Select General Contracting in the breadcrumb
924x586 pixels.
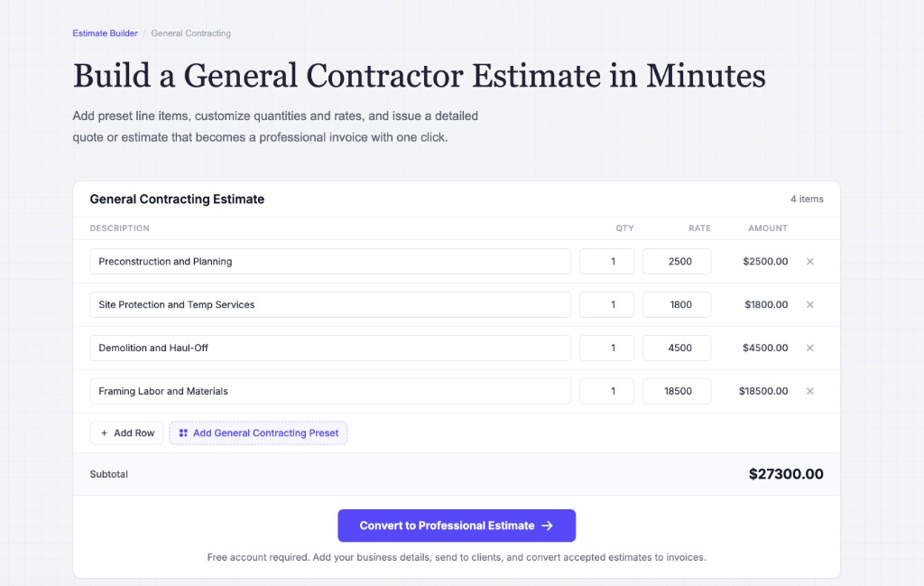[x=190, y=33]
